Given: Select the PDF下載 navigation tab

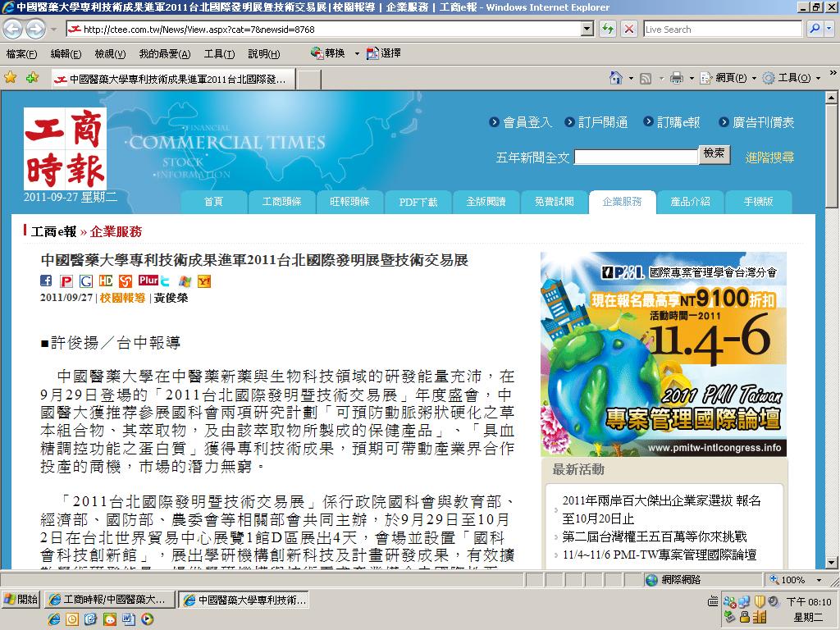Looking at the screenshot, I should (x=418, y=202).
